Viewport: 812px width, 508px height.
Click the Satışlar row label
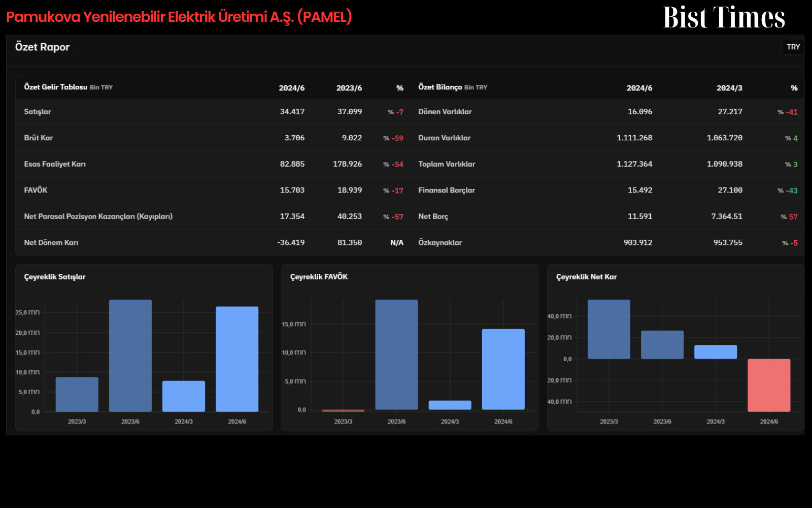click(x=38, y=112)
